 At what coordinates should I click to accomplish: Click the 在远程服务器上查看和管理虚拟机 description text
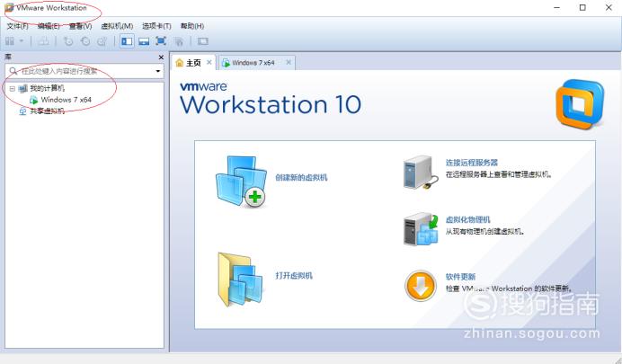point(499,174)
